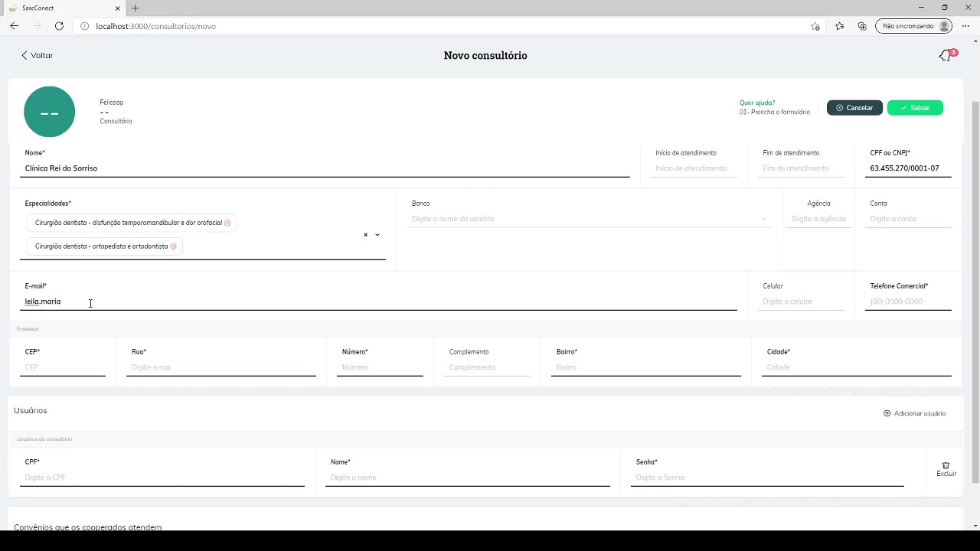Image resolution: width=980 pixels, height=551 pixels.
Task: Click the Senha input field
Action: click(767, 478)
